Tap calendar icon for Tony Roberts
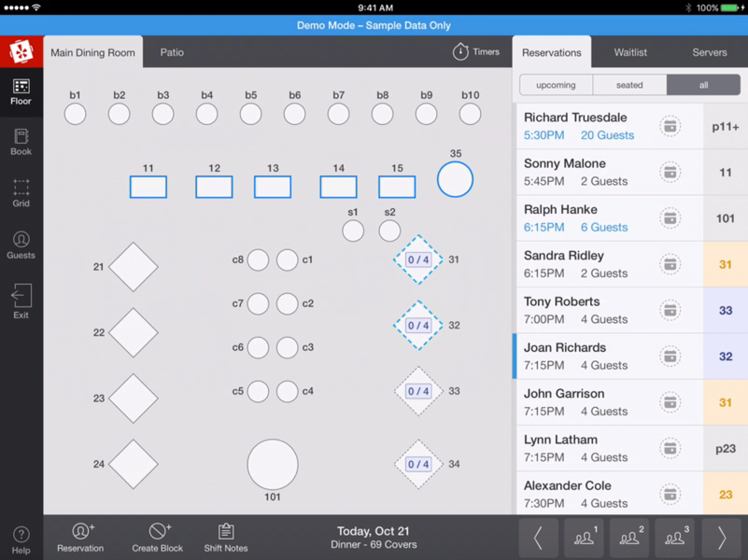This screenshot has width=748, height=560. pos(670,310)
